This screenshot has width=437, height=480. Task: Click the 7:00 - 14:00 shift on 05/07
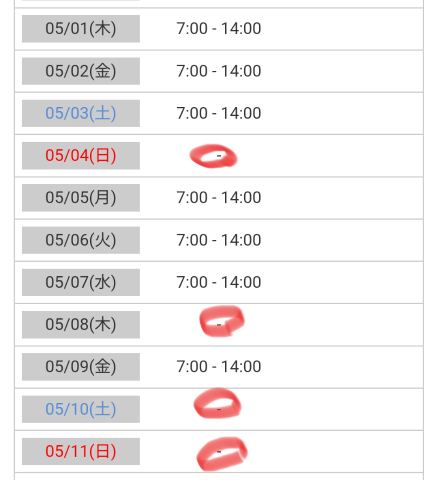pyautogui.click(x=219, y=282)
